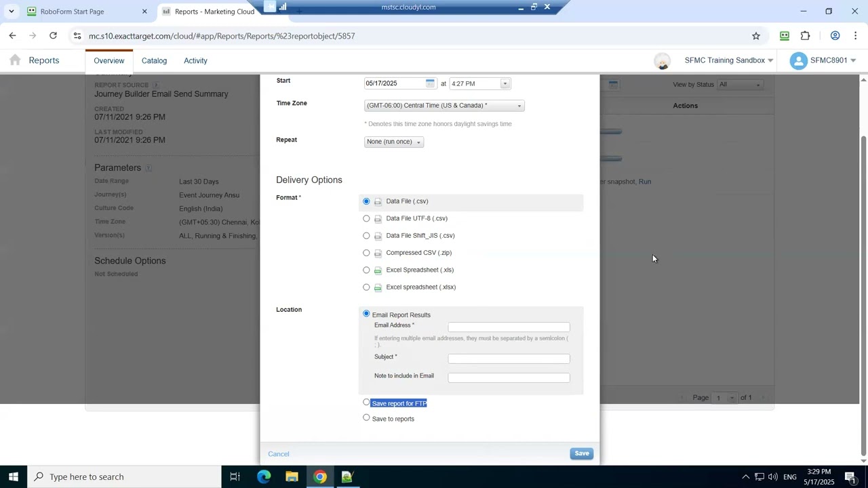
Task: Click the taskbar search box
Action: [124, 476]
